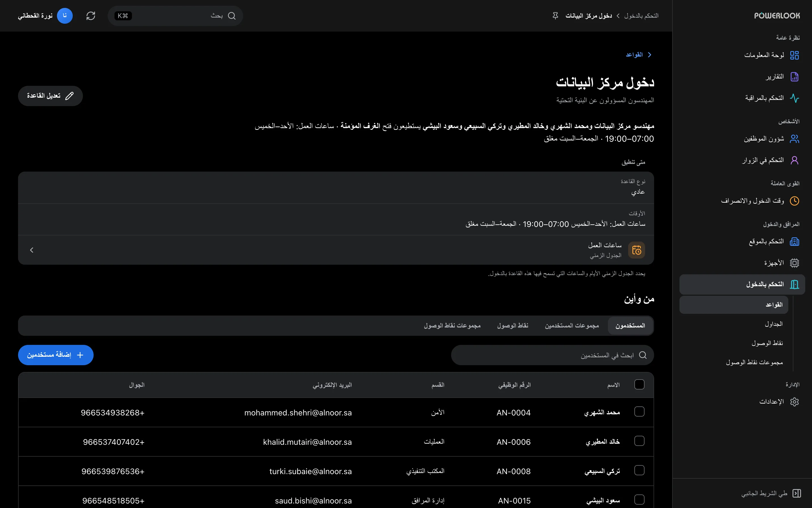Open لوحة المعلومات dashboard icon
The width and height of the screenshot is (812, 508).
[794, 55]
